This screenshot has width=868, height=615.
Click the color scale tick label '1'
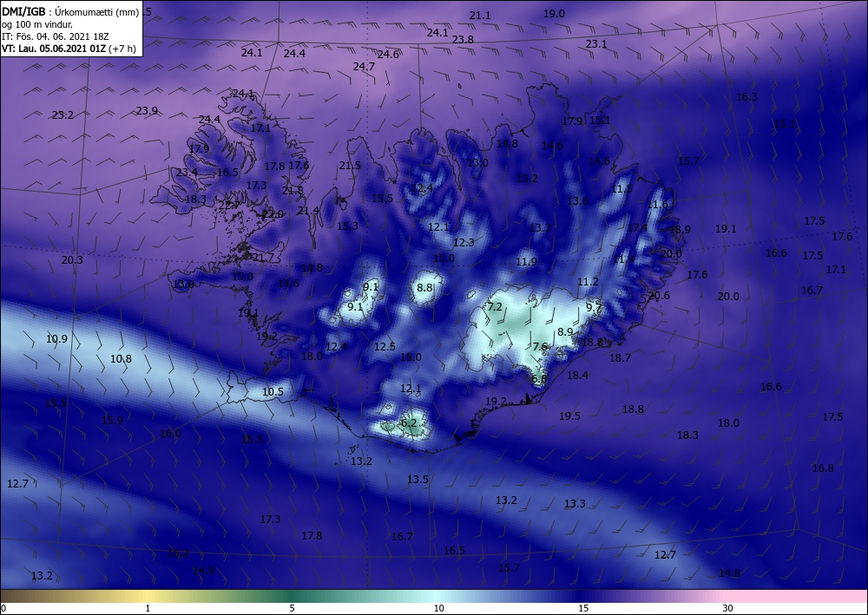(x=148, y=608)
